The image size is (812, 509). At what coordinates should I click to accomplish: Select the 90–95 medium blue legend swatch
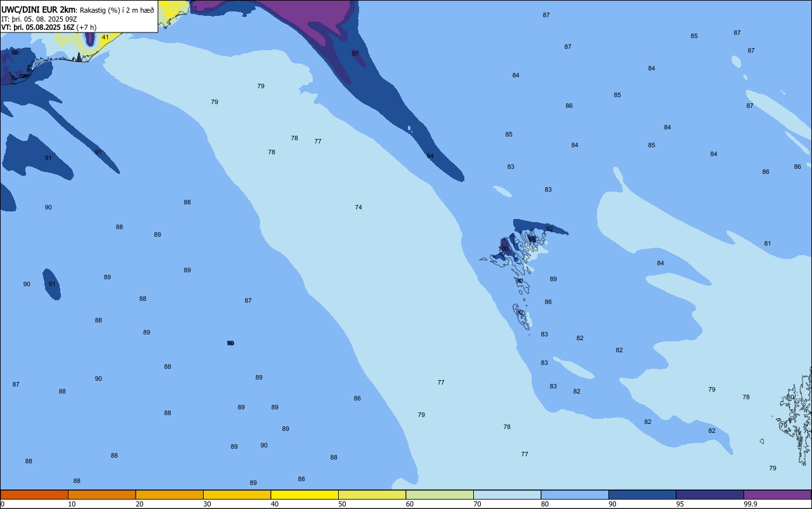point(642,494)
